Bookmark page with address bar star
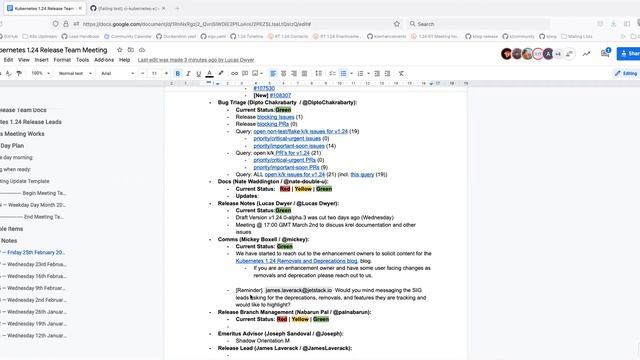Image resolution: width=640 pixels, height=360 pixels. [x=397, y=24]
